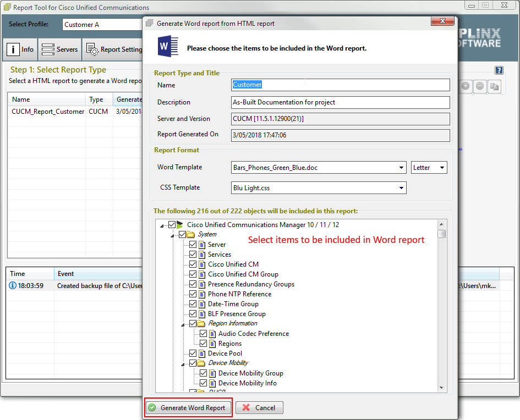Click the info icon on 18:03:59 event
The width and height of the screenshot is (520, 420).
click(x=12, y=285)
